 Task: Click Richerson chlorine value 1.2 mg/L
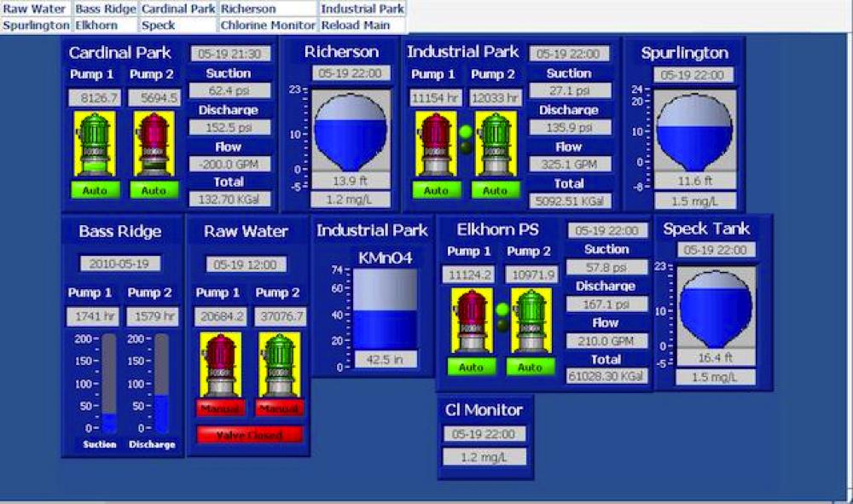click(x=351, y=200)
